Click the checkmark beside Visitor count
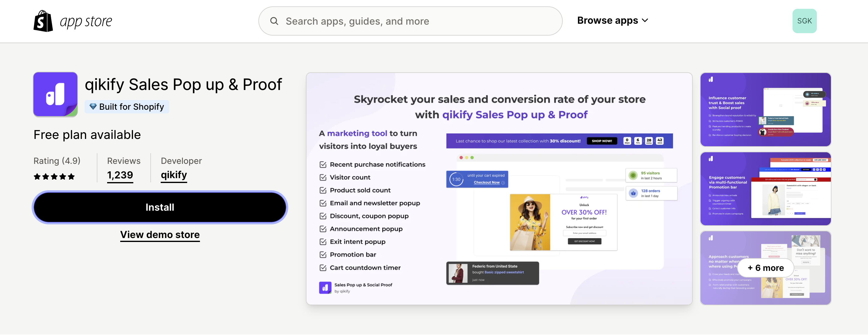Image resolution: width=868 pixels, height=335 pixels. [x=323, y=178]
